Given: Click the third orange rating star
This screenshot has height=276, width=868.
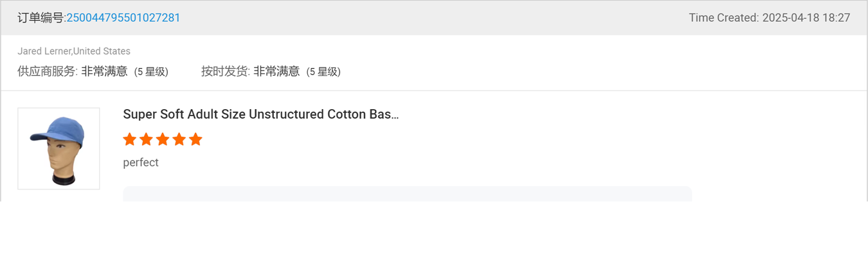Looking at the screenshot, I should click(163, 139).
